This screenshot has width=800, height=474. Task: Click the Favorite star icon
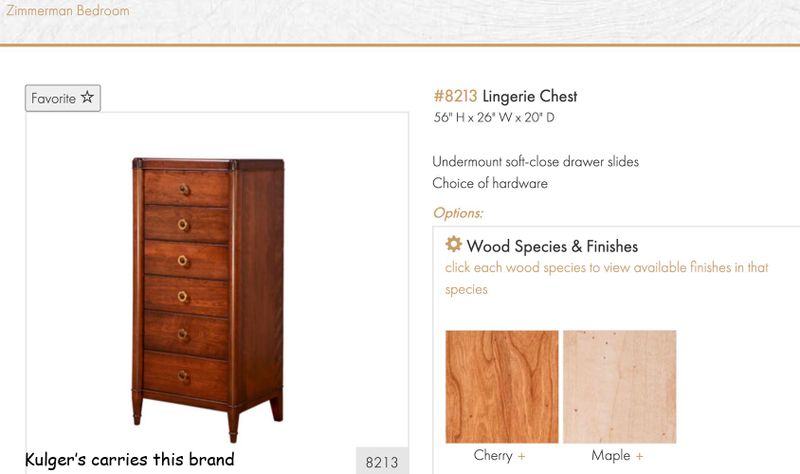[87, 97]
